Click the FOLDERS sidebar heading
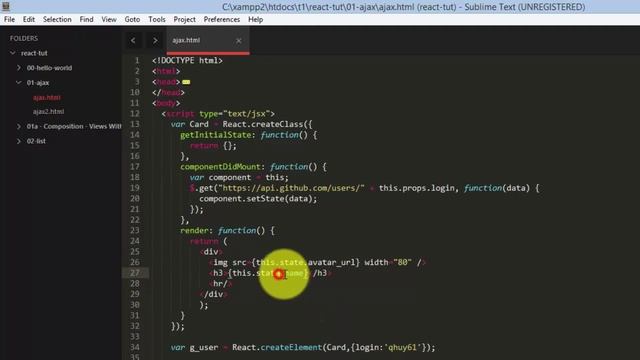640x360 pixels. (x=24, y=38)
